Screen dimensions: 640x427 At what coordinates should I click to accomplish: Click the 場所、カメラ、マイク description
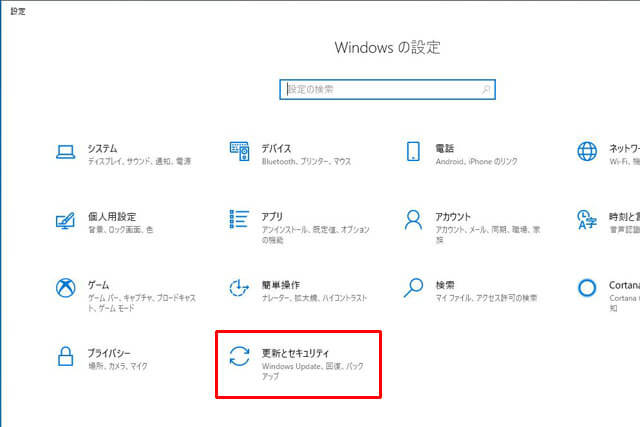tap(118, 366)
